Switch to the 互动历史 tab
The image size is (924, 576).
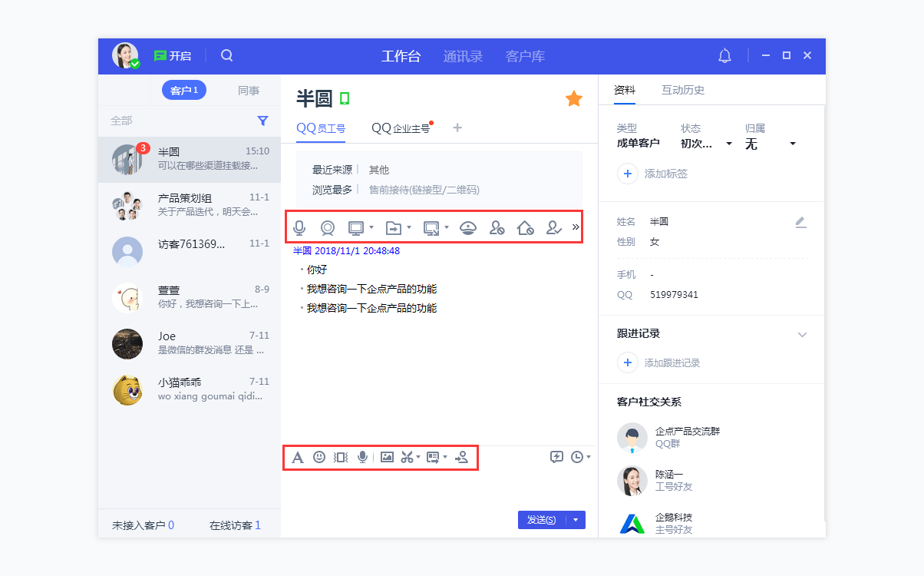683,90
